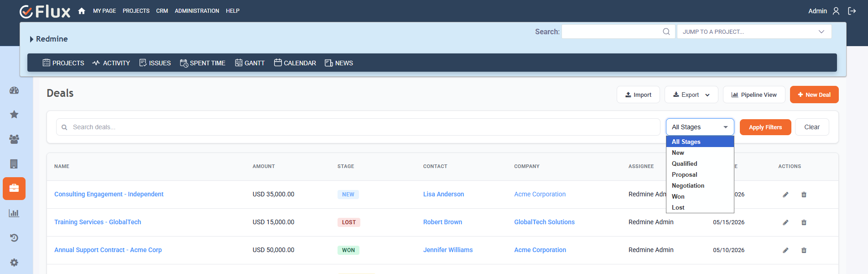Open the contacts group sidebar icon
The height and width of the screenshot is (274, 868).
tap(14, 139)
